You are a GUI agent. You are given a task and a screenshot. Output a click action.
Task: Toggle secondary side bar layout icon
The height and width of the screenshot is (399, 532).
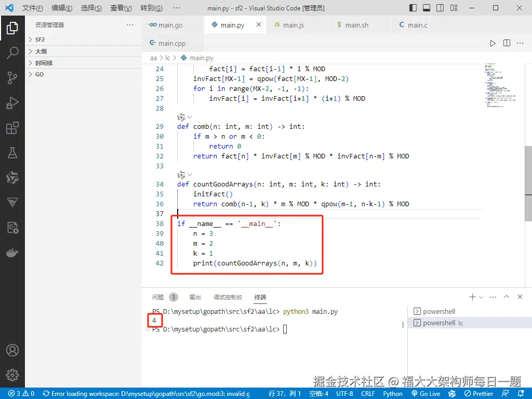coord(440,8)
